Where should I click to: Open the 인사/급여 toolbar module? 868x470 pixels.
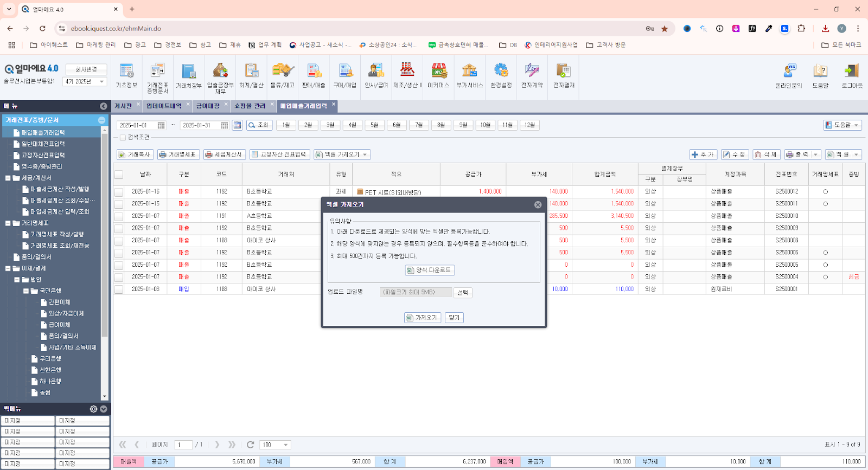[376, 76]
